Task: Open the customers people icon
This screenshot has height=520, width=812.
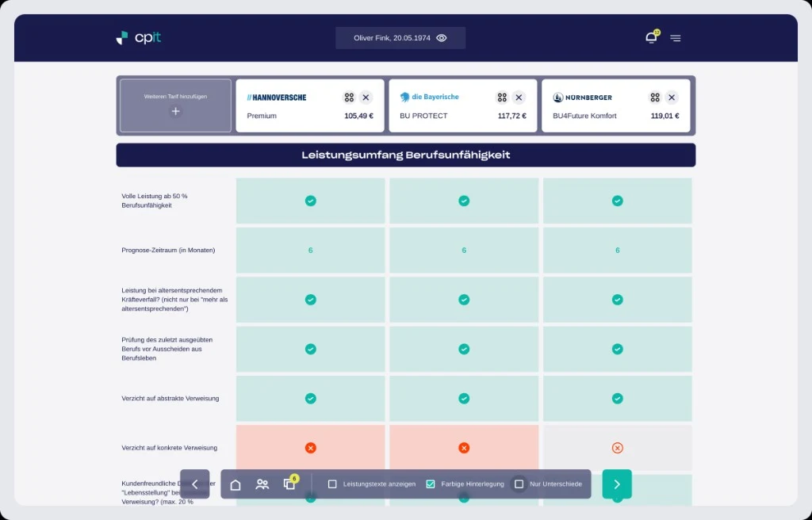Action: click(262, 484)
